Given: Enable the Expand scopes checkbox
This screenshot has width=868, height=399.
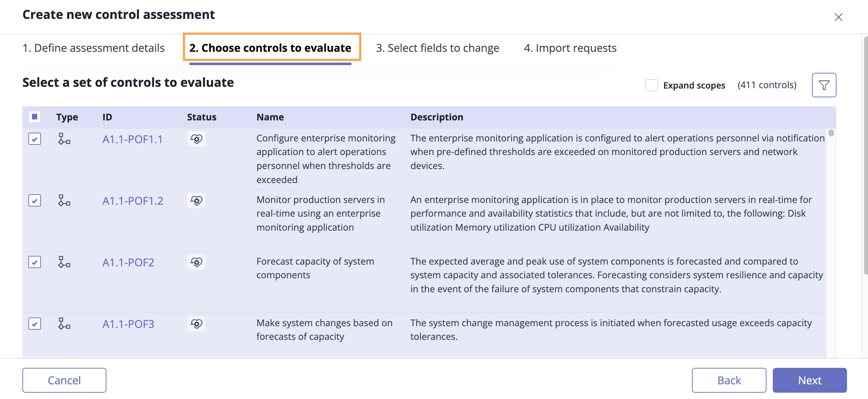Looking at the screenshot, I should click(x=651, y=85).
